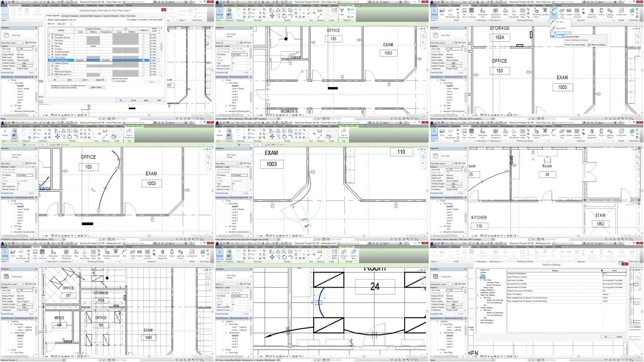Screen dimensions: 644x362
Task: Check Lighting Fixtures visibility checkbox
Action: click(52, 63)
